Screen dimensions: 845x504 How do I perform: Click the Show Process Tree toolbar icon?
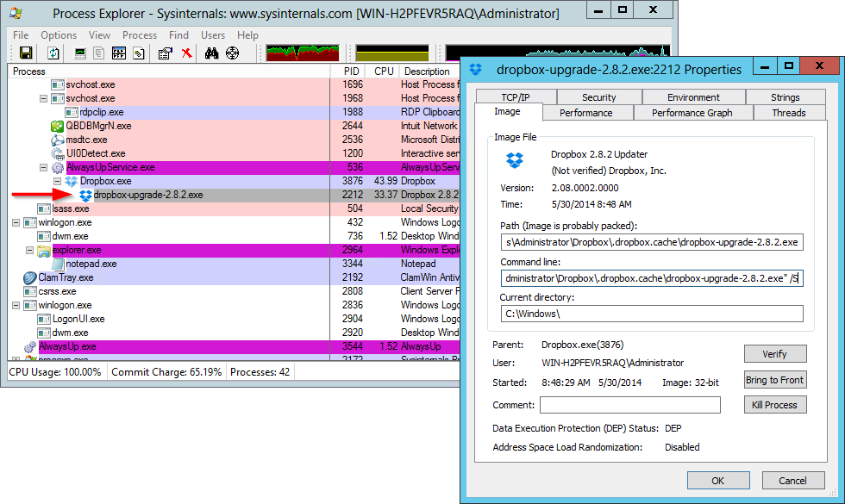point(98,53)
